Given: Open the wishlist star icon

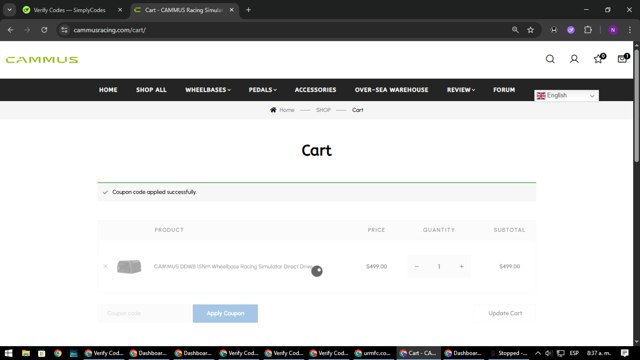Looking at the screenshot, I should point(598,59).
